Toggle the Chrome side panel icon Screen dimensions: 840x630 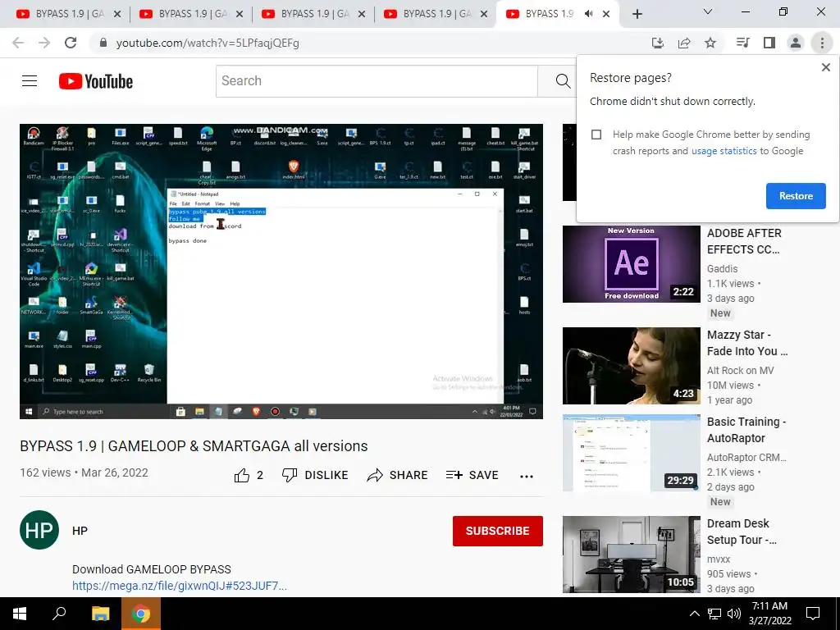(x=769, y=43)
